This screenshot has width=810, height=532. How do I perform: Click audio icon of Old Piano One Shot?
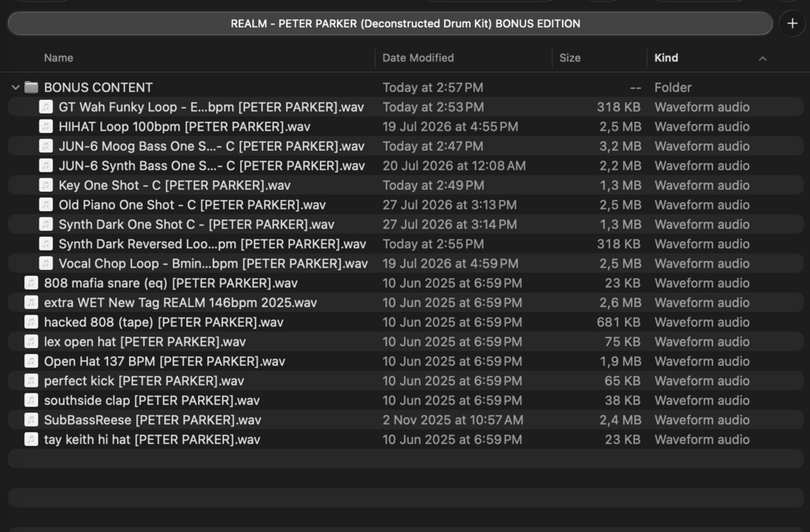[x=46, y=205]
